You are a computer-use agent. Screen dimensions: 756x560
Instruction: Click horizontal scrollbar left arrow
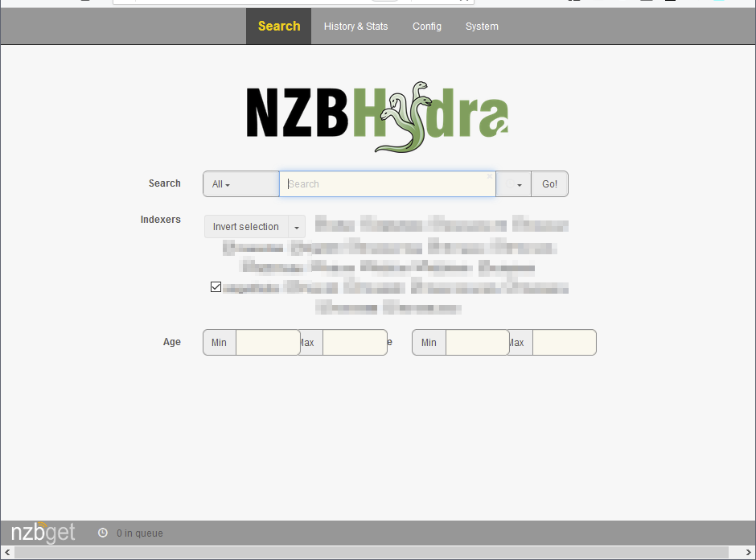[x=6, y=552]
